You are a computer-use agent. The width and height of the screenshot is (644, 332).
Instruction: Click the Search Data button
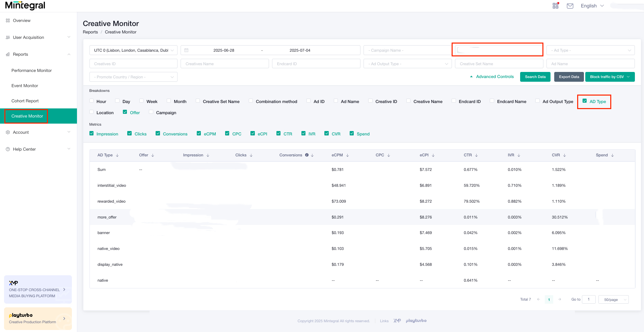[535, 77]
